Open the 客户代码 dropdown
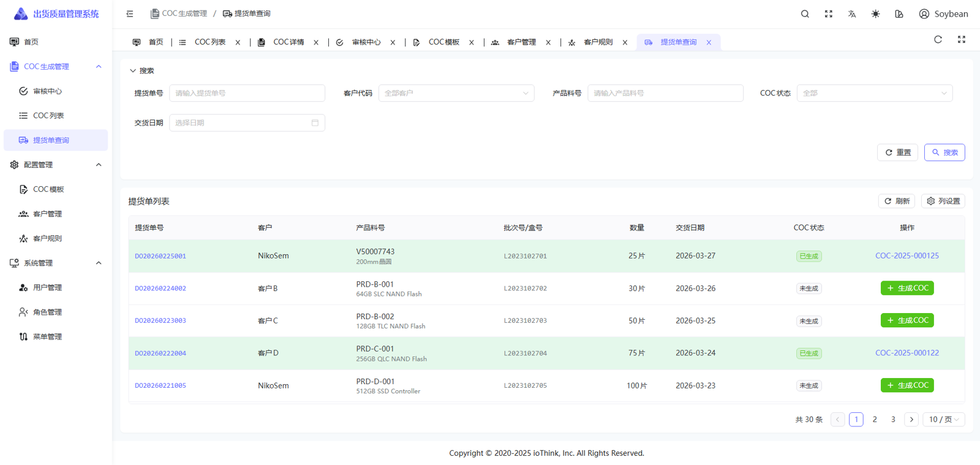This screenshot has width=980, height=465. 456,93
